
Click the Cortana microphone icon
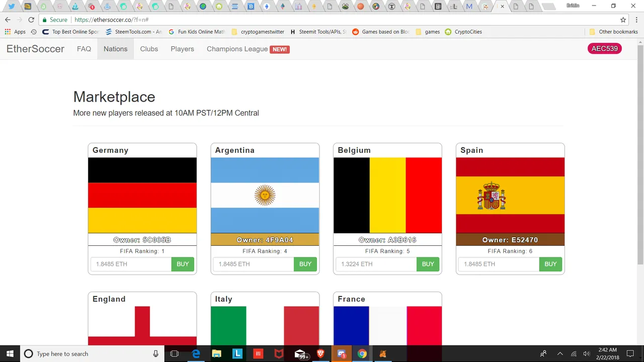[156, 354]
